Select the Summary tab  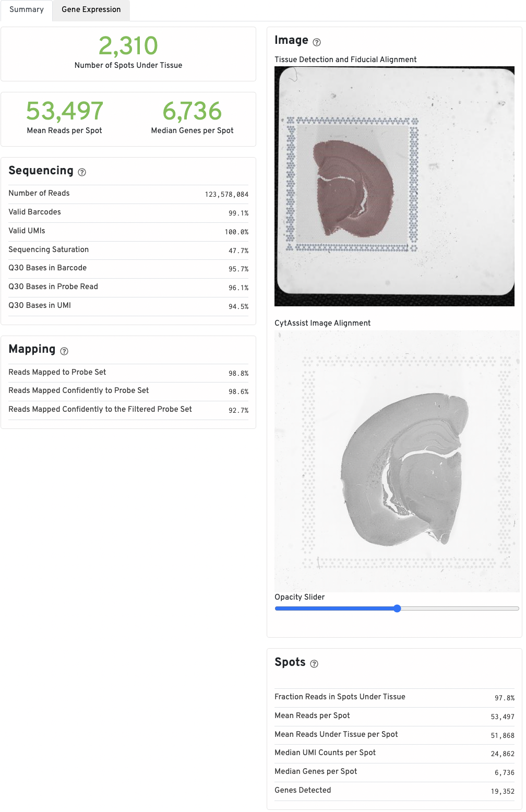point(27,10)
